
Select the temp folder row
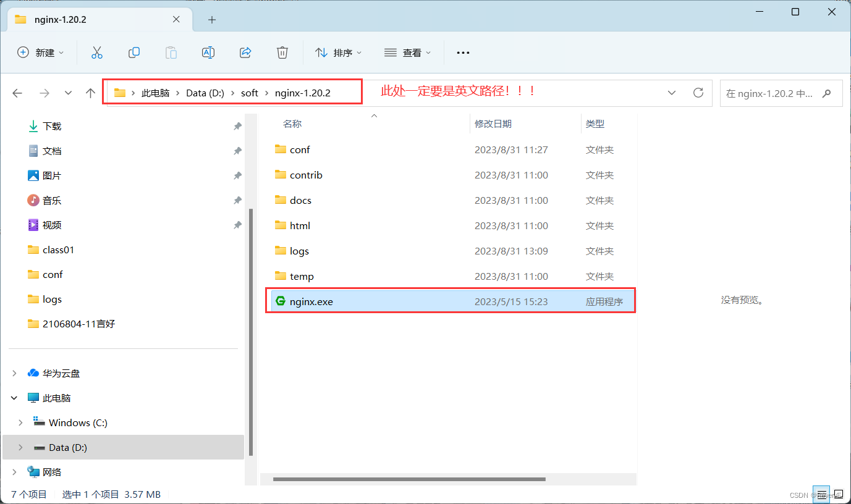454,276
